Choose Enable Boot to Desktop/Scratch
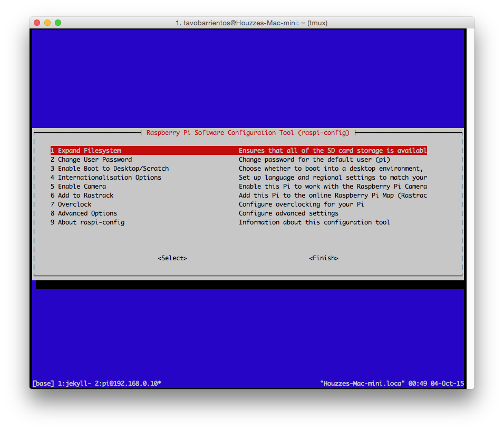The image size is (504, 431). (x=110, y=169)
